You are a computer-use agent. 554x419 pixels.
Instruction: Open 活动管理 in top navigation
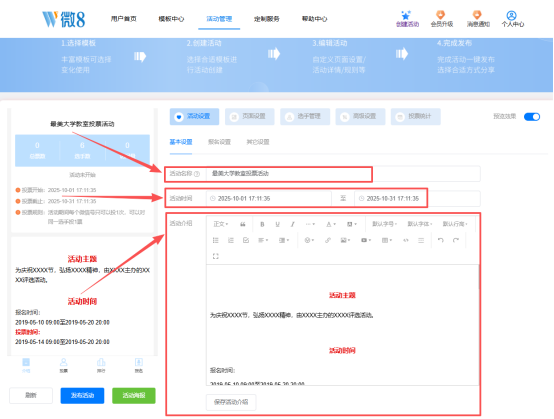click(x=219, y=19)
